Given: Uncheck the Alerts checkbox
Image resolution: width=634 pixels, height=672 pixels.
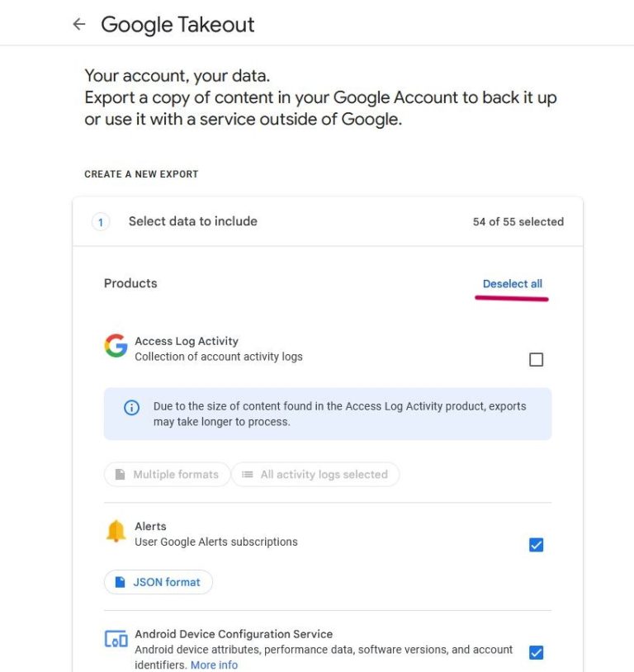Looking at the screenshot, I should [536, 545].
